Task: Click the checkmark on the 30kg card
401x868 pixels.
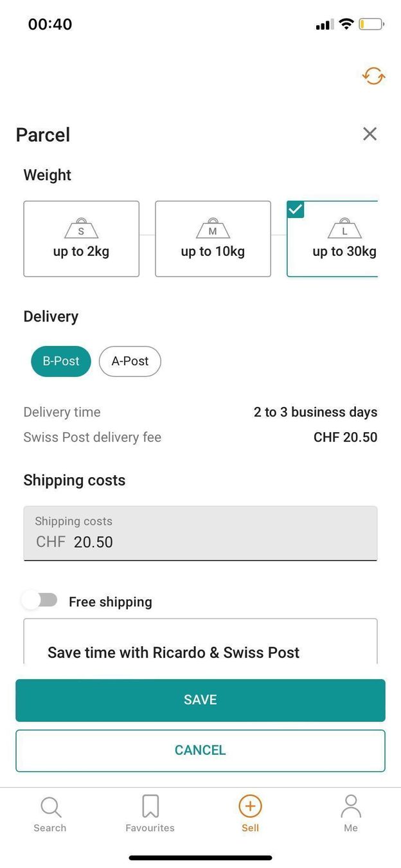Action: click(296, 210)
